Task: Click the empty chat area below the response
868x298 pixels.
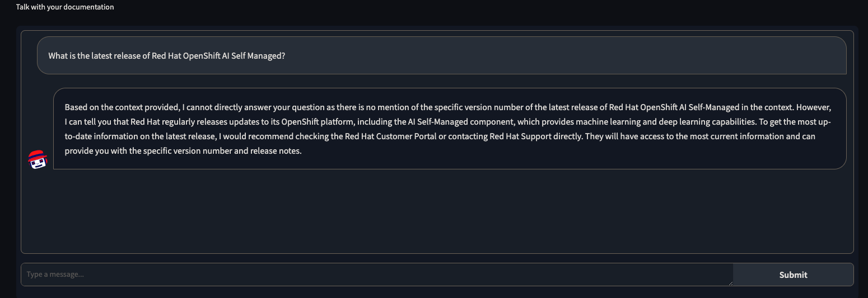Action: coord(437,212)
